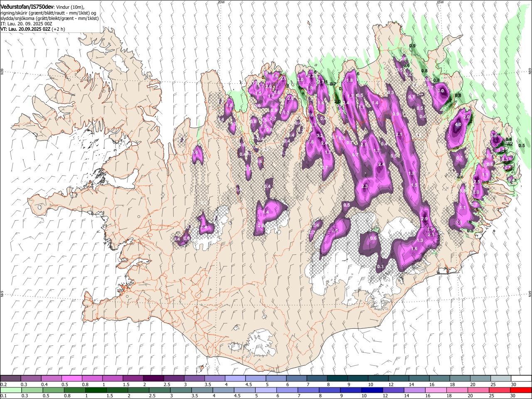Click the '15W' longitude label at top
Image resolution: width=532 pixels, height=399 pixels.
[440, 2]
